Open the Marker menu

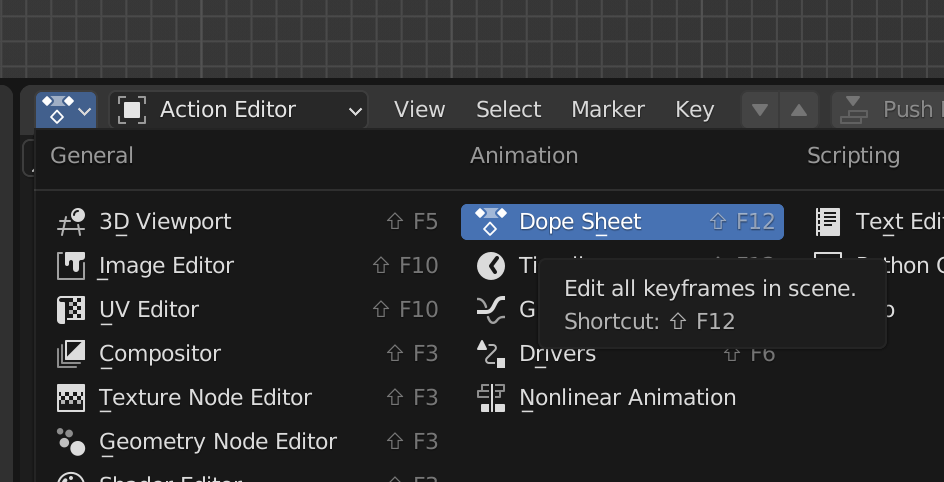point(608,110)
